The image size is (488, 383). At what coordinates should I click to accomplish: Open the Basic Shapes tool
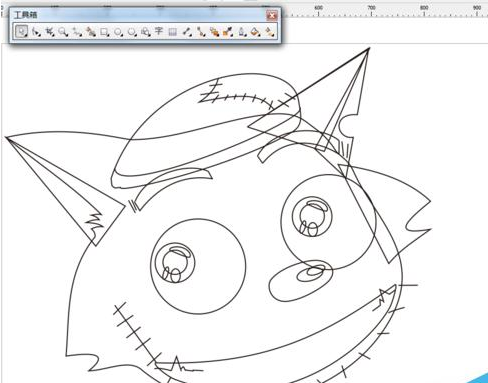tap(145, 32)
